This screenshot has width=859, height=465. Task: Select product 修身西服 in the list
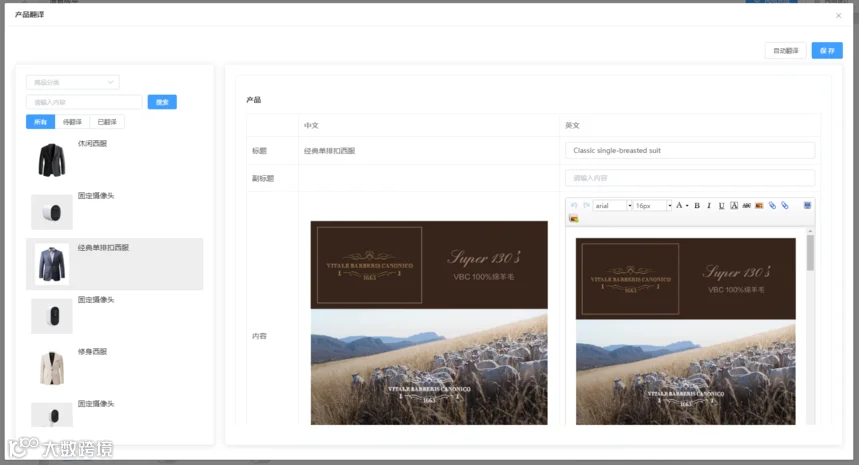114,368
